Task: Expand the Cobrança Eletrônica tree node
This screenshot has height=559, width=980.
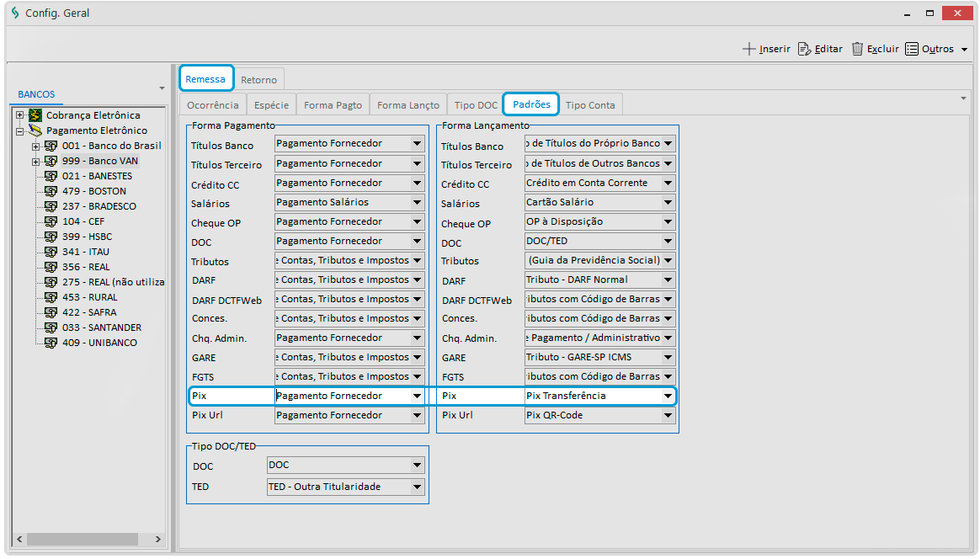Action: pyautogui.click(x=20, y=115)
